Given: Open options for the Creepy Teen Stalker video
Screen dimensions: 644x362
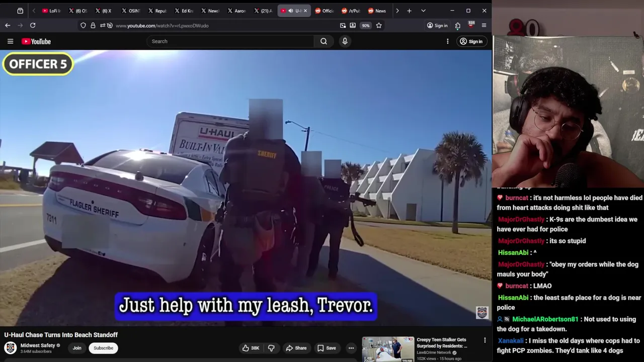Looking at the screenshot, I should 485,340.
